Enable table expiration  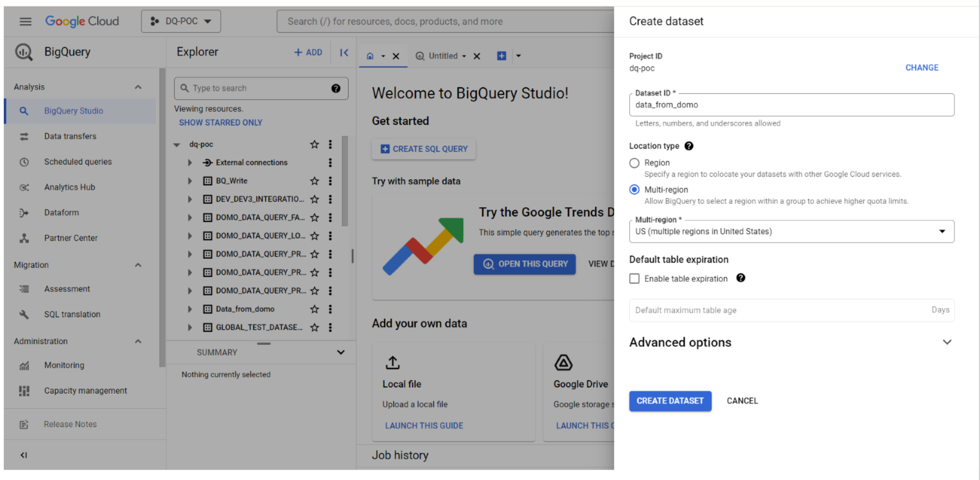[634, 278]
